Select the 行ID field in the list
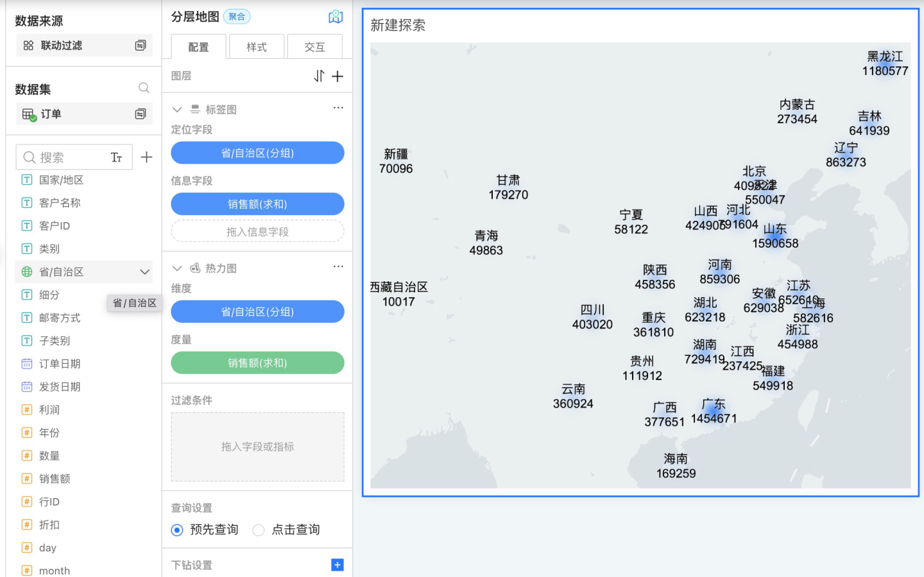The image size is (924, 577). pyautogui.click(x=49, y=502)
